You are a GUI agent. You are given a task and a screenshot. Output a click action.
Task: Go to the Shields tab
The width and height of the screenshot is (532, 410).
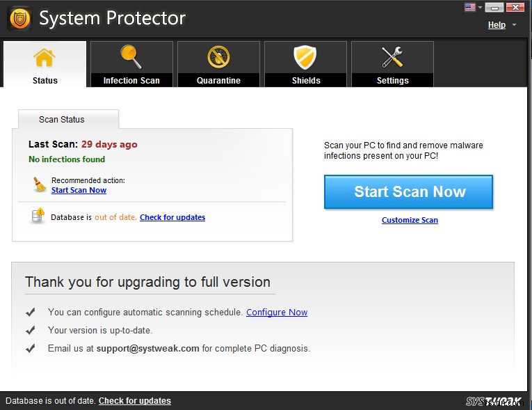pyautogui.click(x=305, y=64)
